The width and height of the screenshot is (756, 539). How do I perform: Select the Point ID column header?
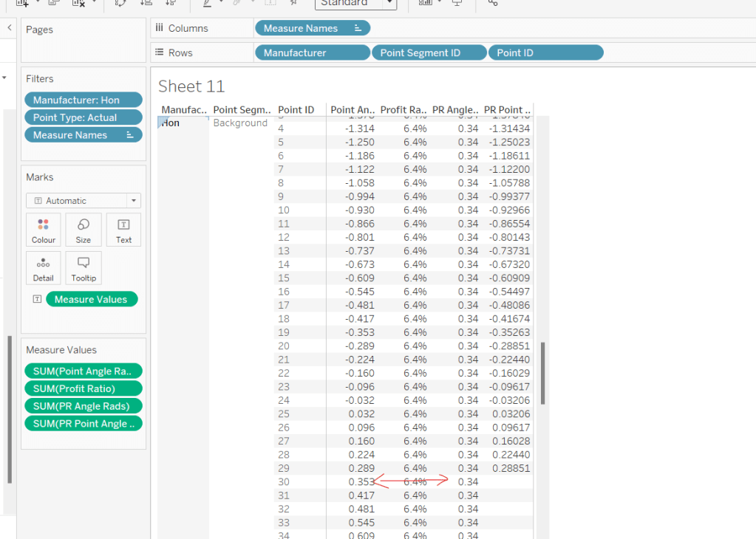coord(296,110)
